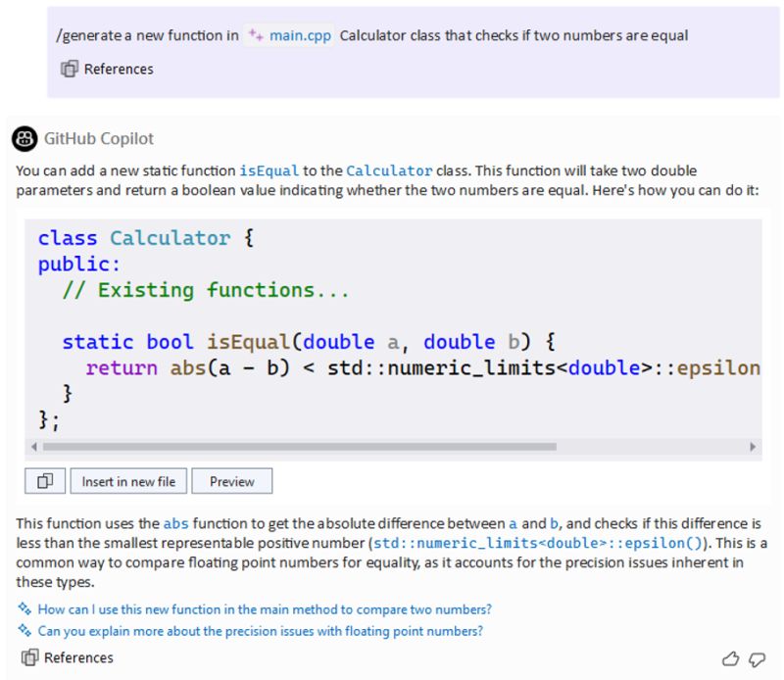This screenshot has height=680, width=784.
Task: Click the References icon under the prompt
Action: (x=69, y=69)
